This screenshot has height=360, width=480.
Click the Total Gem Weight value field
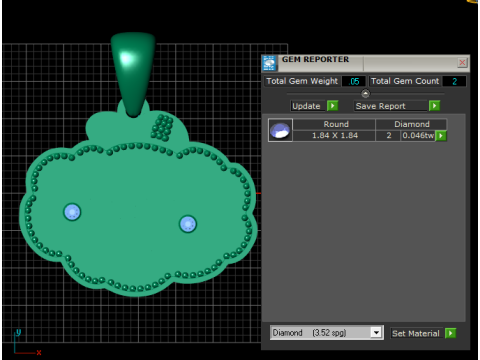click(x=354, y=81)
